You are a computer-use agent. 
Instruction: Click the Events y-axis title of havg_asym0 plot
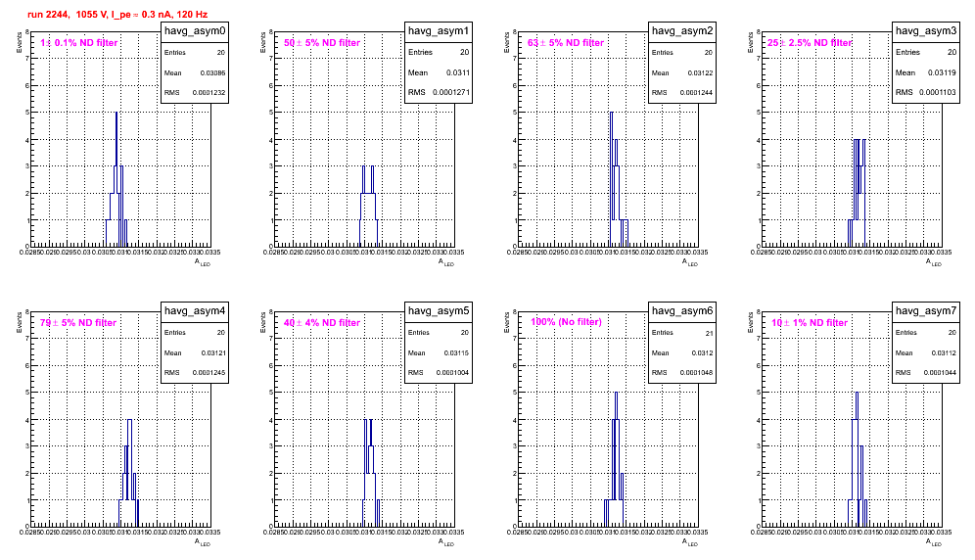coord(19,42)
